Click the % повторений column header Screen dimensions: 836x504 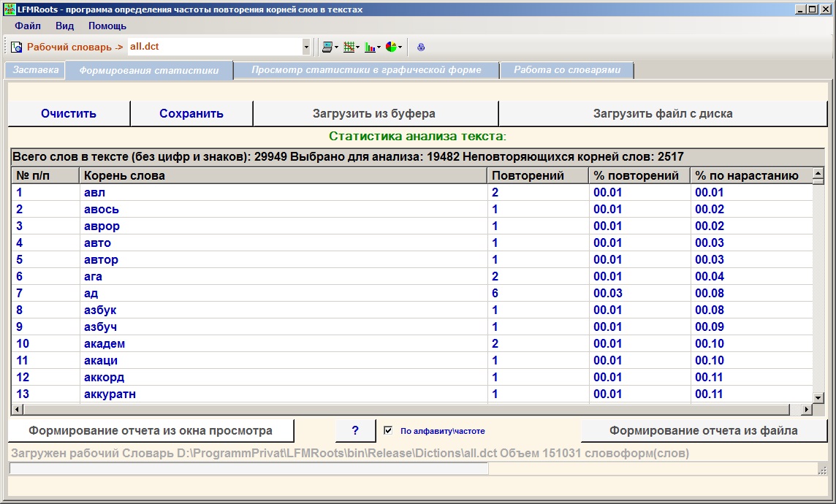coord(639,175)
